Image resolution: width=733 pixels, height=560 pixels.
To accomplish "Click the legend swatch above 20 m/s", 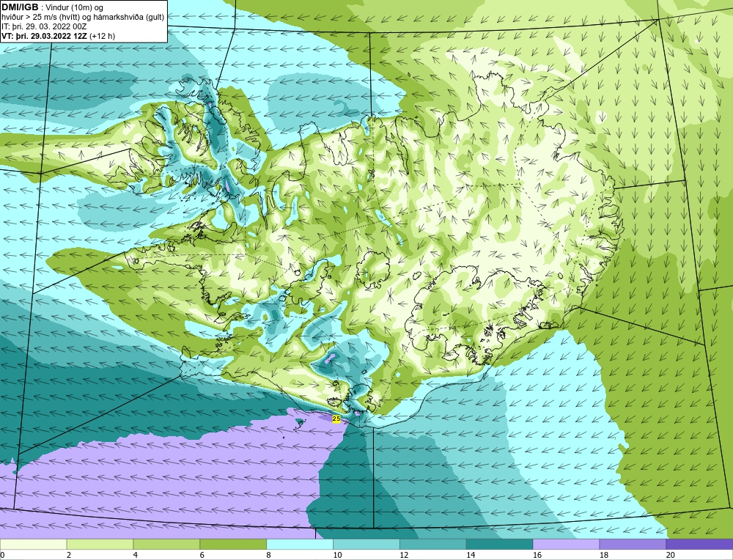I will (699, 545).
